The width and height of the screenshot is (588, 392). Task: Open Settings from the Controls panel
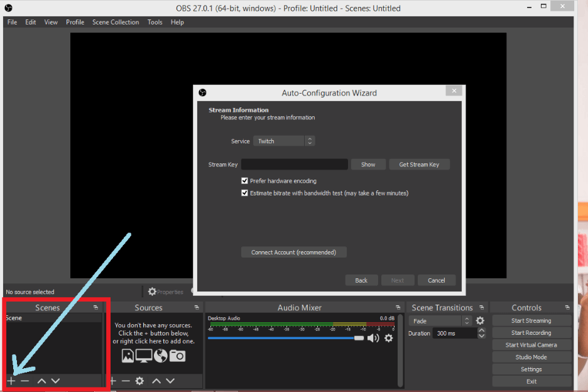pos(531,369)
